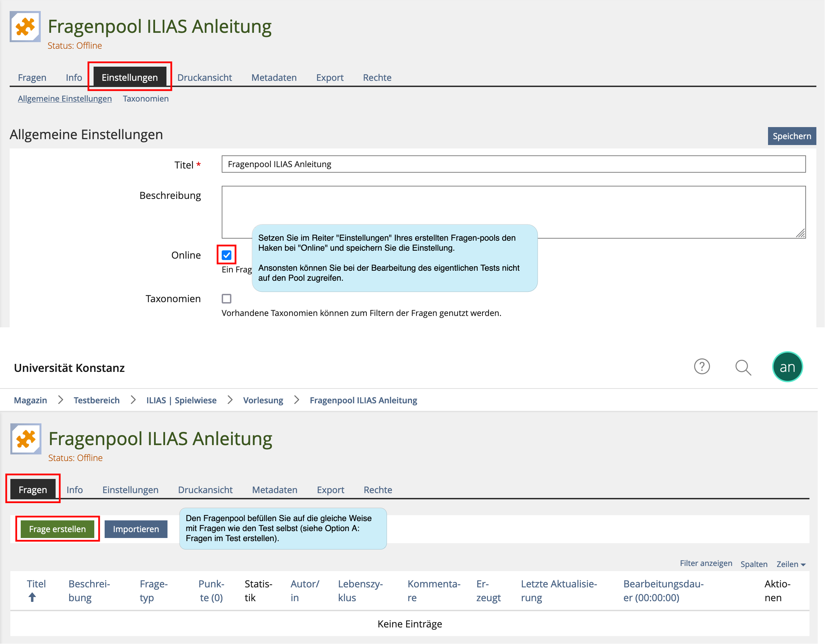Open the Export tab in upper view
The height and width of the screenshot is (644, 825).
click(330, 77)
